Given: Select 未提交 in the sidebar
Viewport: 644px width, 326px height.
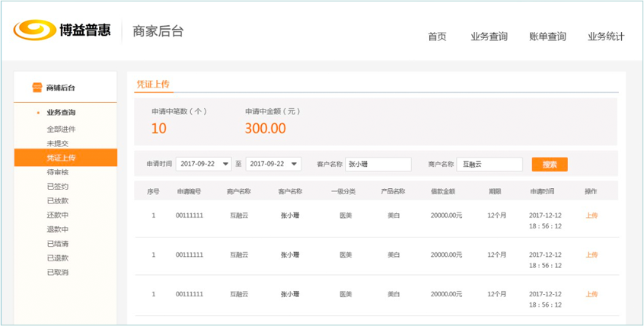Looking at the screenshot, I should click(57, 143).
